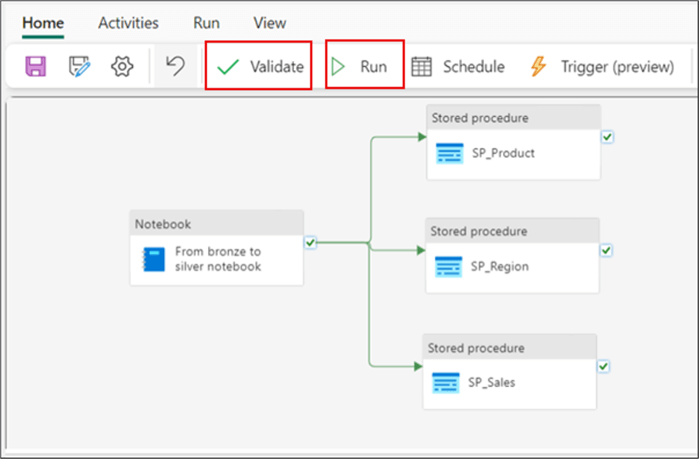699x459 pixels.
Task: Select the Home tab
Action: [43, 22]
